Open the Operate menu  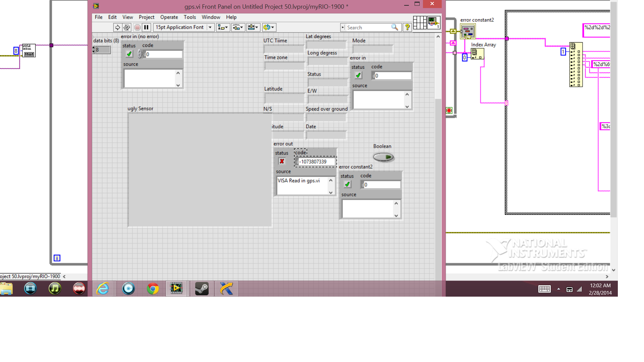pyautogui.click(x=169, y=17)
